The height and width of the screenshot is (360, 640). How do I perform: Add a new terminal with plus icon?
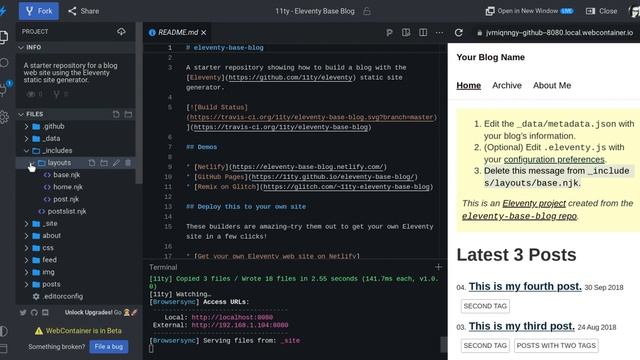coord(438,267)
